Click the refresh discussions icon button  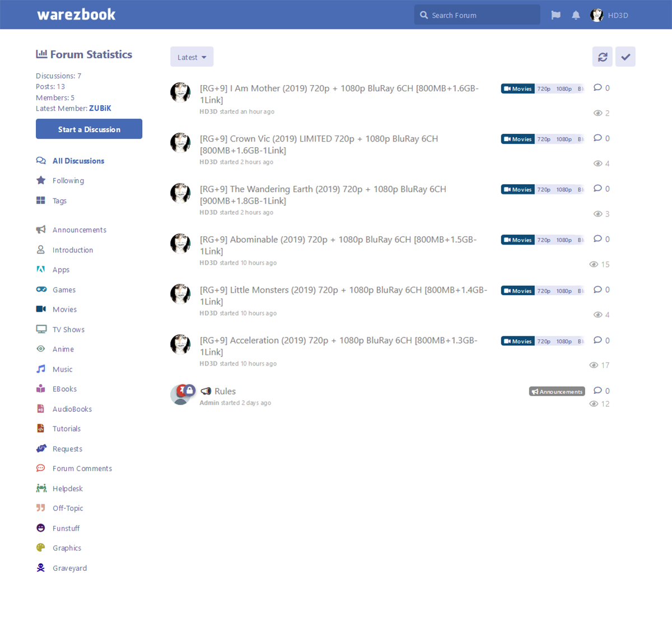click(603, 57)
